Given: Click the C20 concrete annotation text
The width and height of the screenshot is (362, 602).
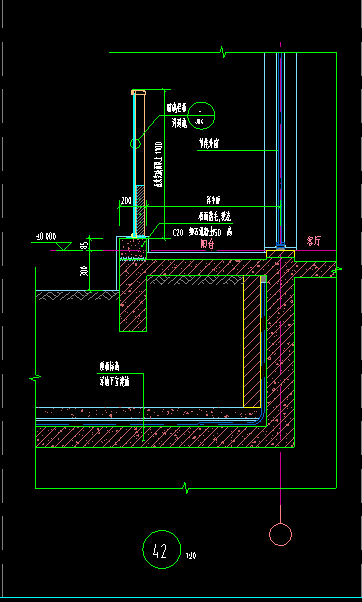Looking at the screenshot, I should tap(203, 232).
